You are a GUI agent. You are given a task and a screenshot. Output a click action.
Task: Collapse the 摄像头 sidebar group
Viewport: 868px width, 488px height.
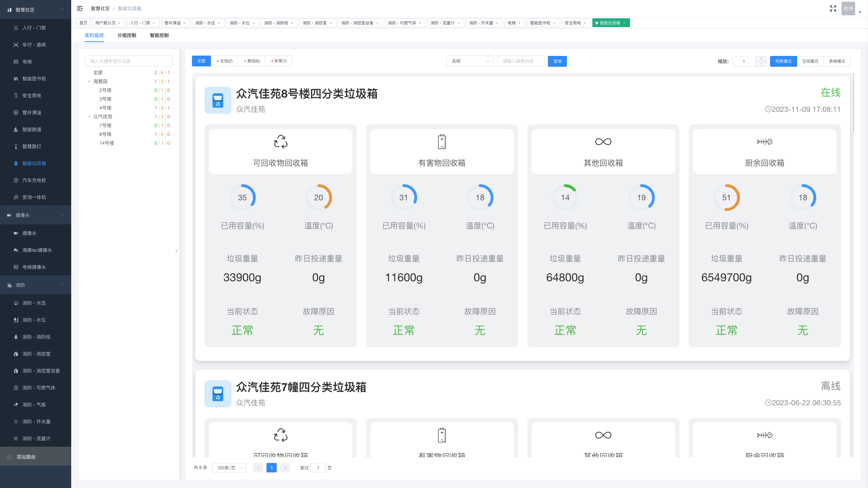coord(62,215)
